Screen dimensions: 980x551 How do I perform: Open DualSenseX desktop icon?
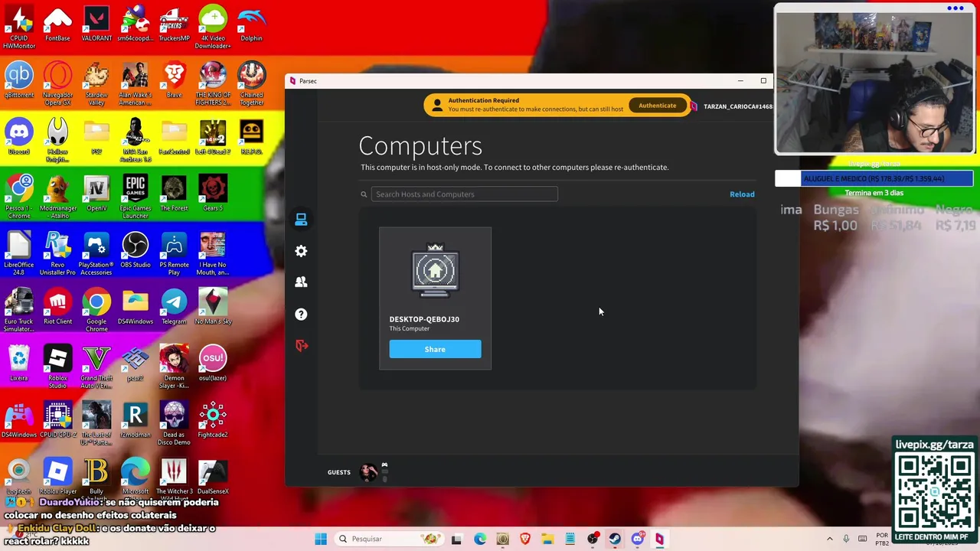[x=213, y=476]
